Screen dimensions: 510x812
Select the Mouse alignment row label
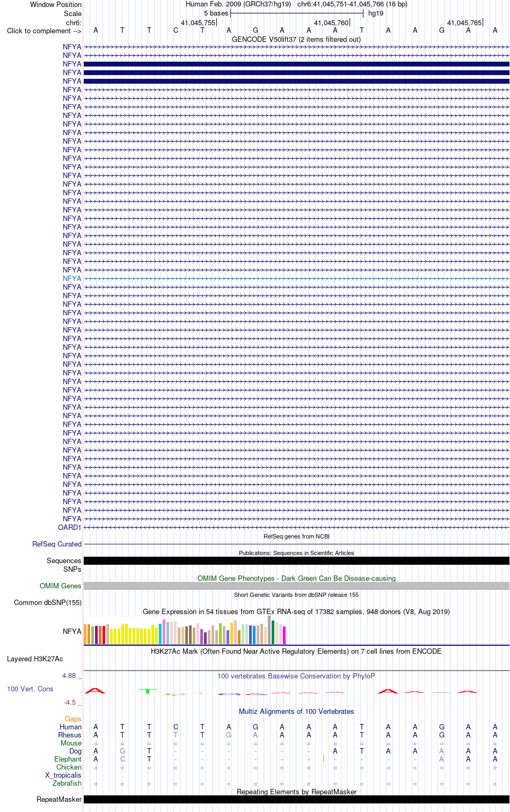tap(71, 743)
